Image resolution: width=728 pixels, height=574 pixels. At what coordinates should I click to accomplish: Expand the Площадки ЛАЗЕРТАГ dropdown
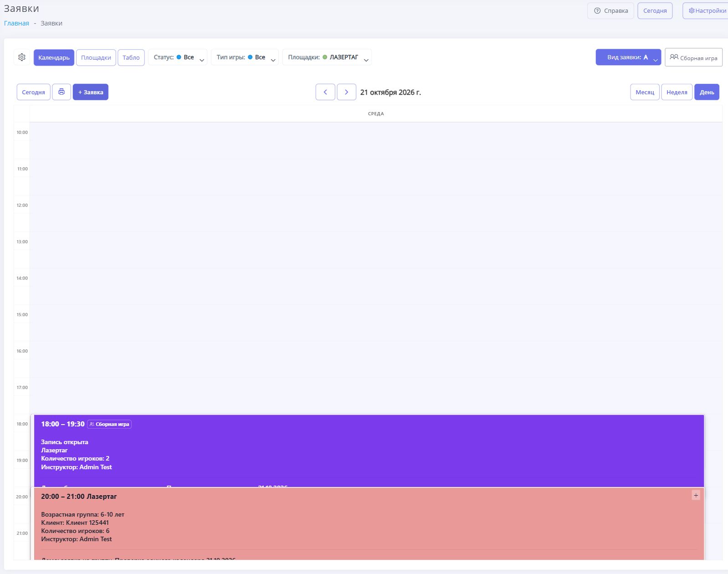327,57
